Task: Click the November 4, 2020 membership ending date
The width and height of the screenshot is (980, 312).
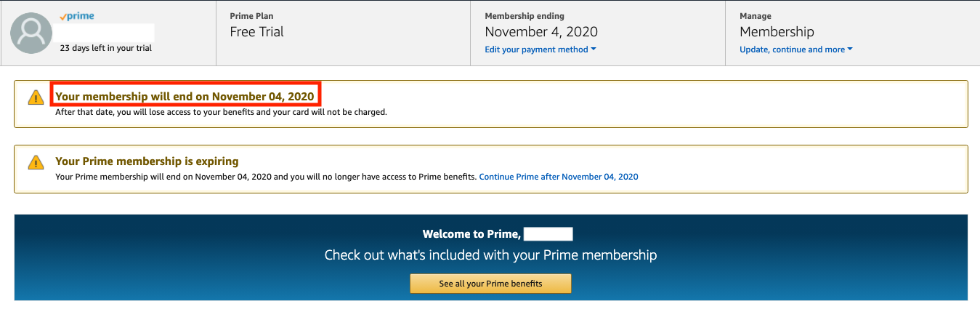Action: point(541,32)
